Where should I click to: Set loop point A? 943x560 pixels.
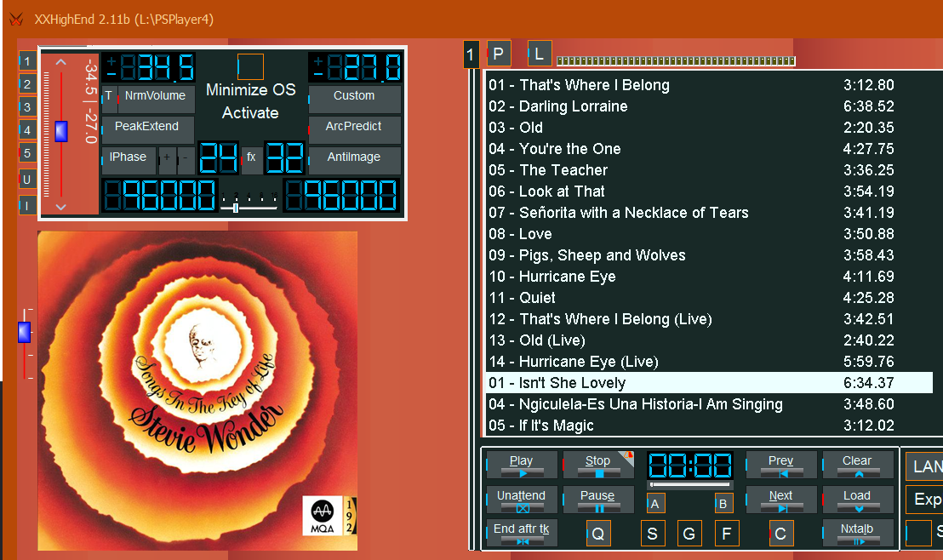pos(655,504)
